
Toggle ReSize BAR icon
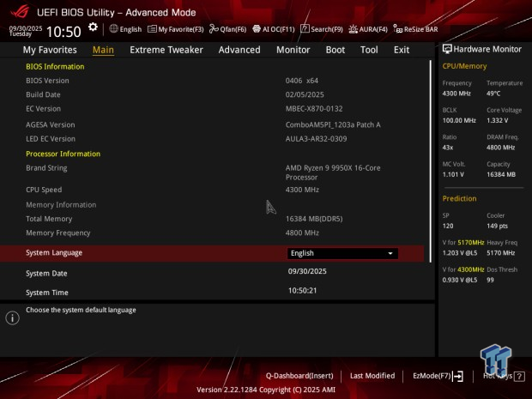[x=397, y=29]
